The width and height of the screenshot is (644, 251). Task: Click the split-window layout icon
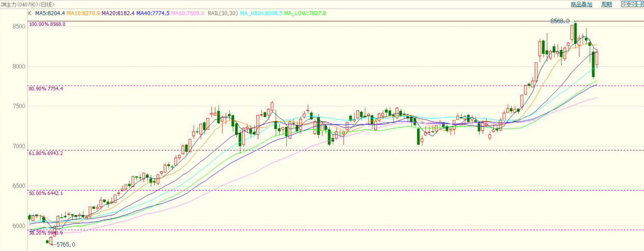[640, 4]
